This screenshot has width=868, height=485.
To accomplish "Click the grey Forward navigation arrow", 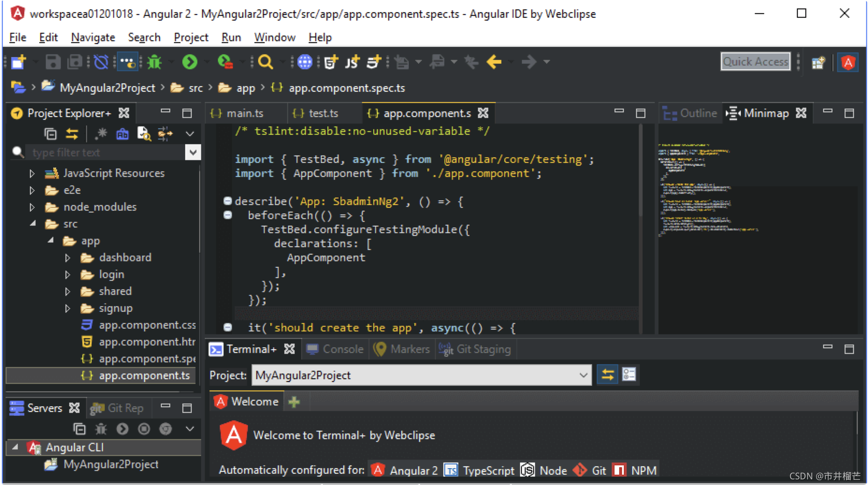I will (529, 62).
